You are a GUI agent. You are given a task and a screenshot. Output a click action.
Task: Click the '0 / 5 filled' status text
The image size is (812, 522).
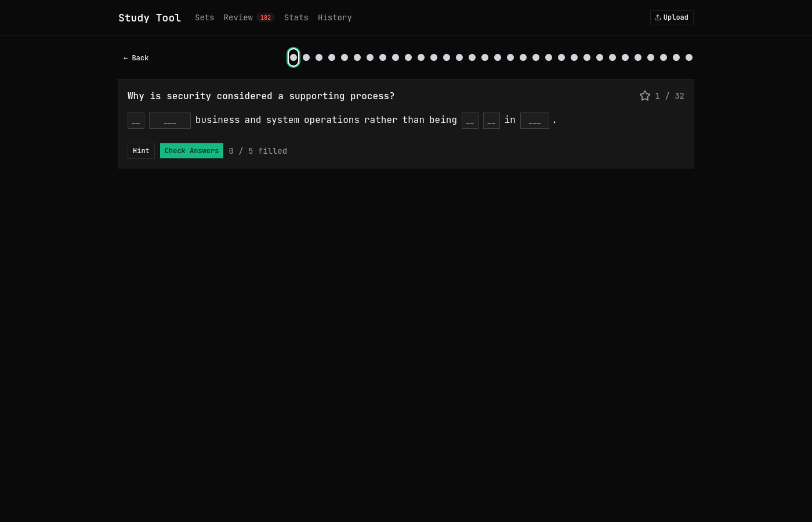258,151
